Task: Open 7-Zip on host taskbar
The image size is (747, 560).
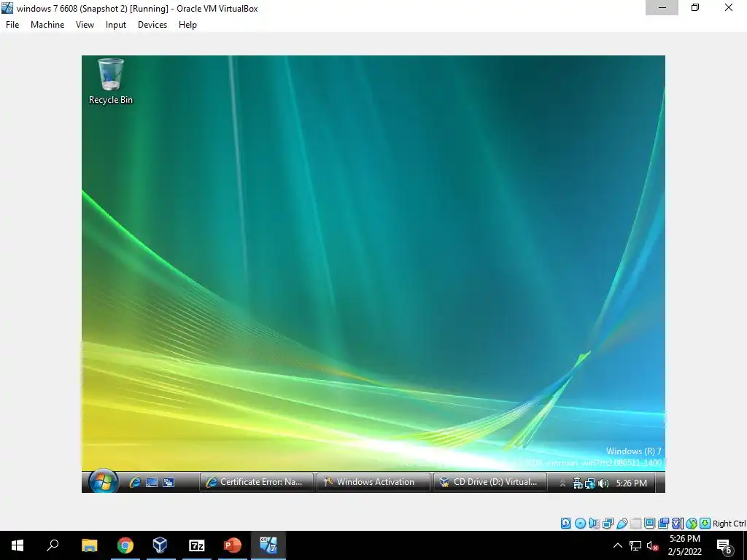Action: (x=197, y=545)
